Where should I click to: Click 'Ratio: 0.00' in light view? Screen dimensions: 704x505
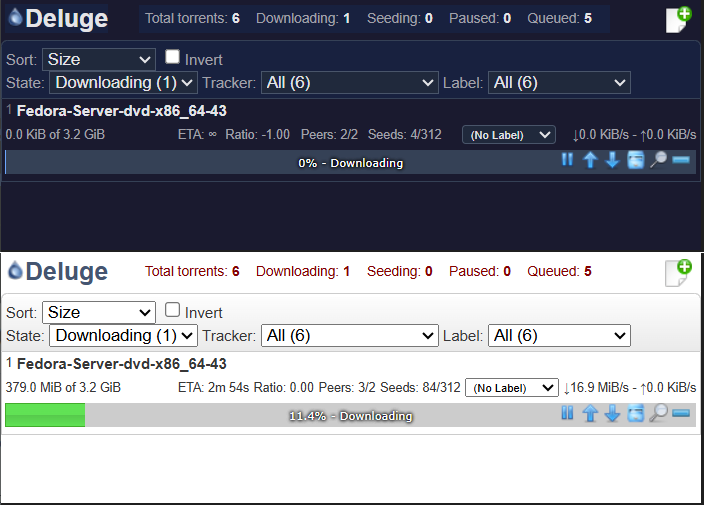click(284, 387)
